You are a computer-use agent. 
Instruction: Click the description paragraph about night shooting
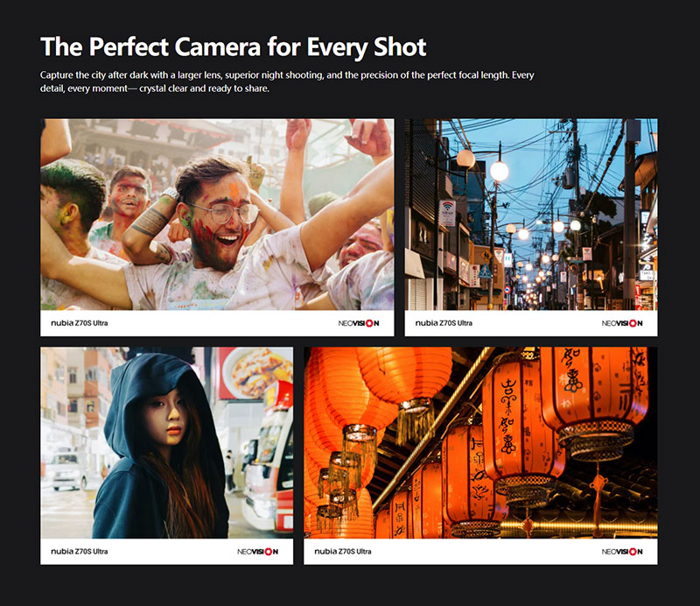pos(287,81)
